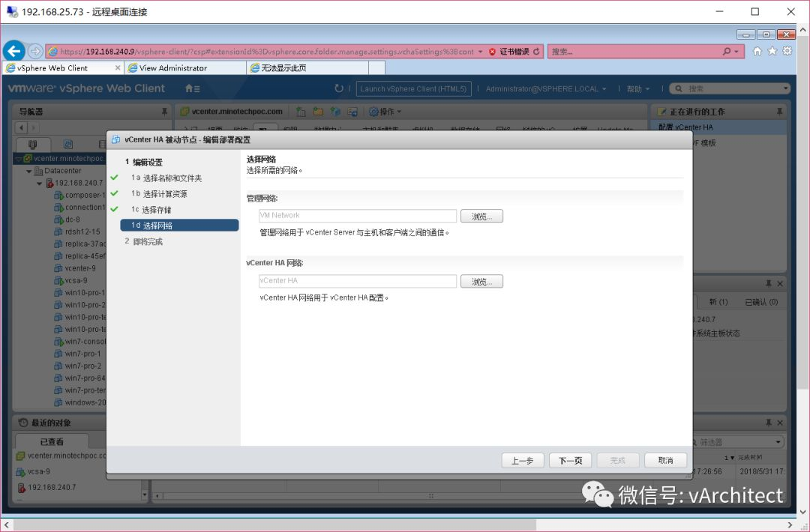Refresh the page using address bar reload icon
Screen dimensions: 810x532
pos(536,52)
